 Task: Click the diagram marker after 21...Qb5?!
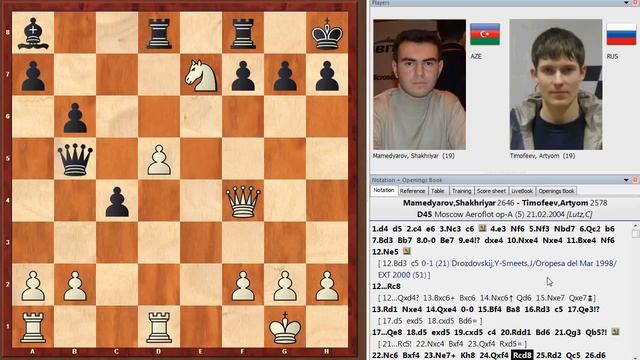point(615,332)
